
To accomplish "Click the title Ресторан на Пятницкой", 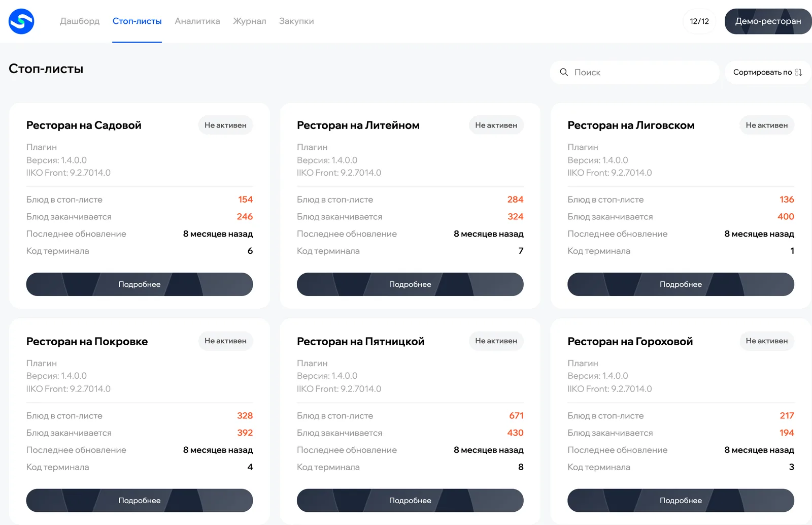I will (x=360, y=341).
